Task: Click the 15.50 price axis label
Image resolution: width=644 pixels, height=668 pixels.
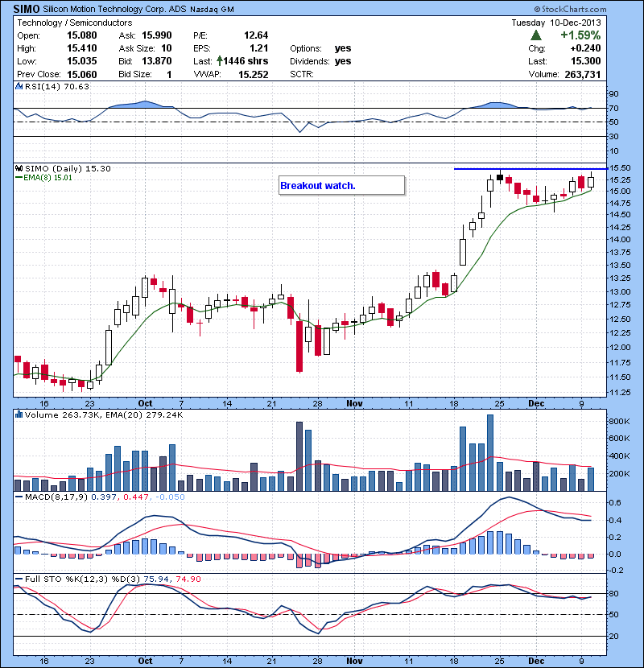Action: pyautogui.click(x=620, y=168)
